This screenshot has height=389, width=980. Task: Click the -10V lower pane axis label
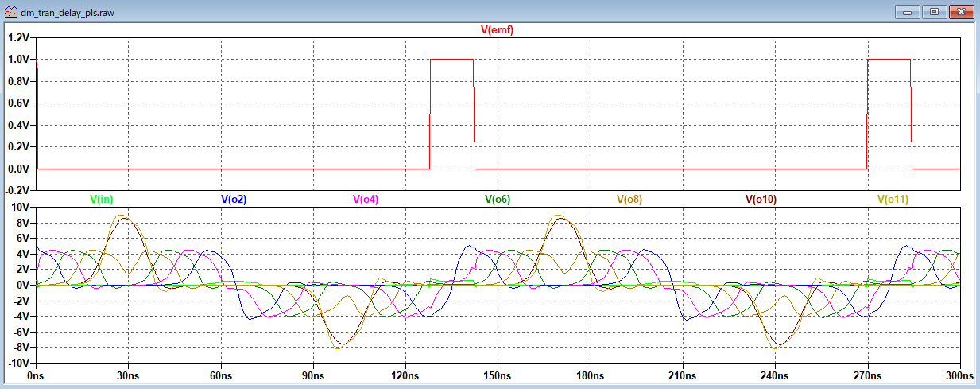20,363
